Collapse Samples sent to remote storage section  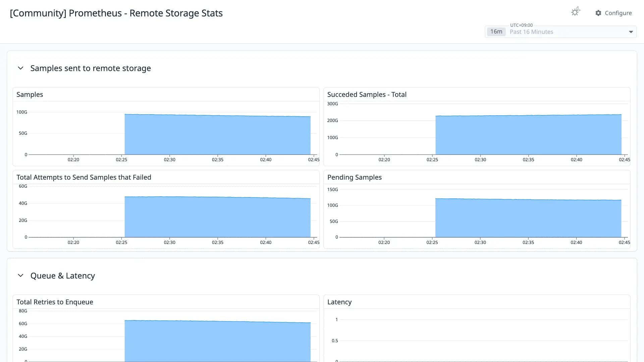20,68
